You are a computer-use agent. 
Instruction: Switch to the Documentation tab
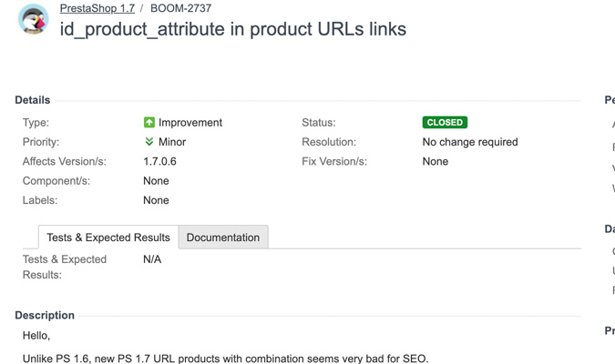pos(223,238)
